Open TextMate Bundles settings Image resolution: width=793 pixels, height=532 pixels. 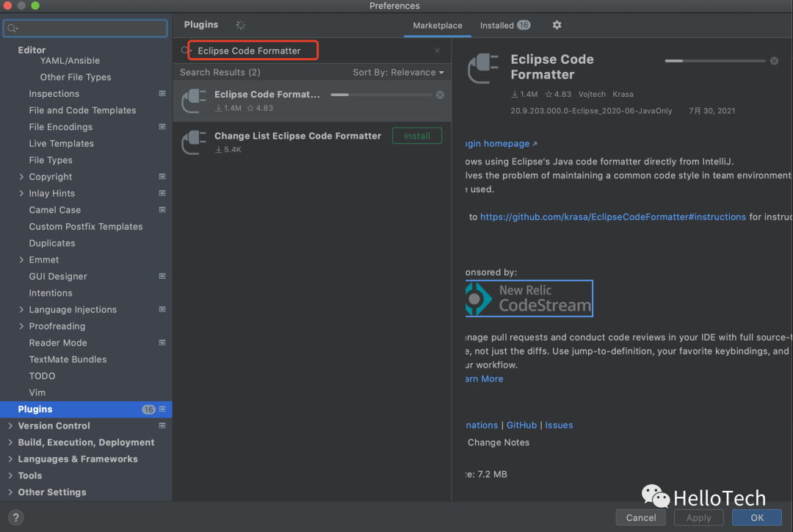[68, 360]
